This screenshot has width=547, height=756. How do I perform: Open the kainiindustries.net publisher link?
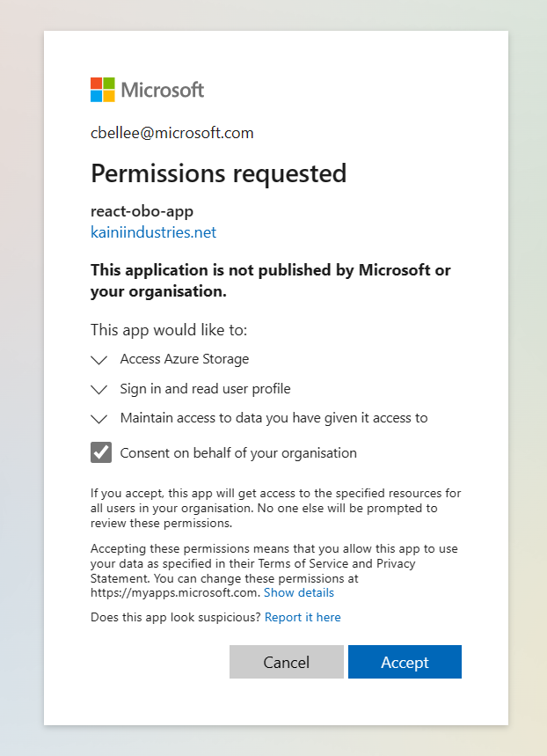tap(153, 232)
